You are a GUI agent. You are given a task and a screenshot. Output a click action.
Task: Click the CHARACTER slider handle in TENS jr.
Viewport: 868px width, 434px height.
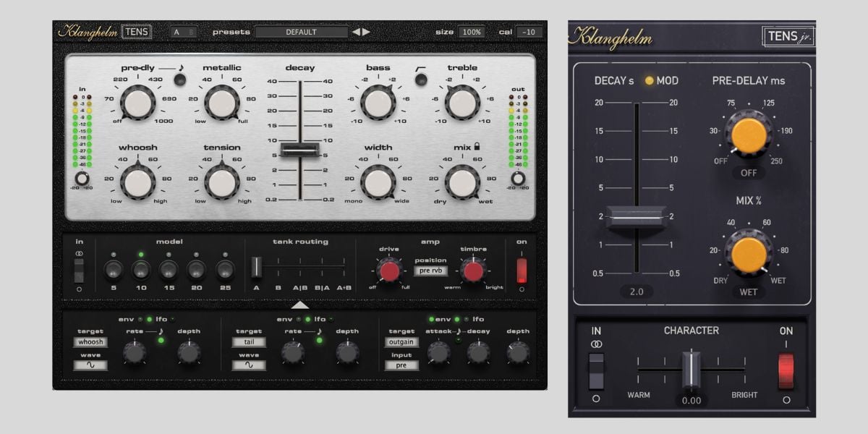click(692, 370)
